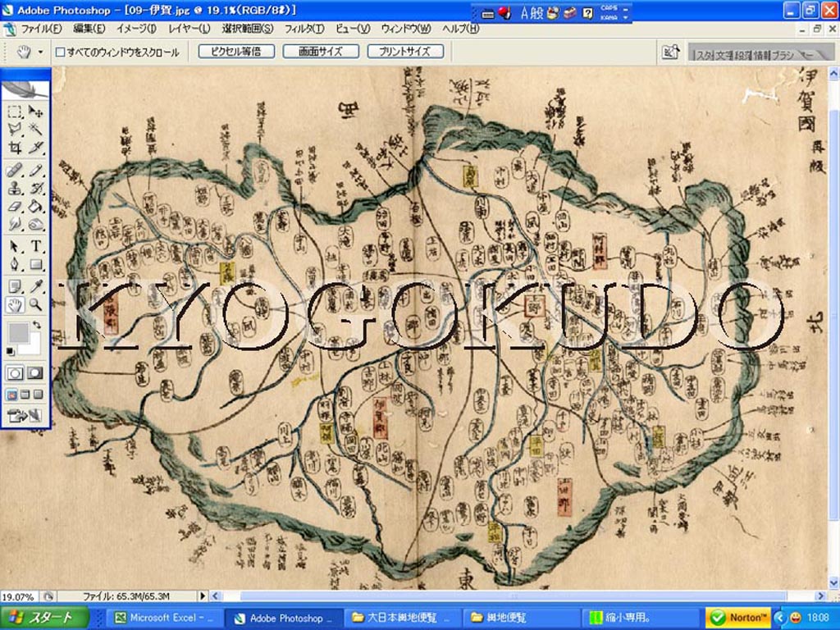Select the Polygonal Lasso tool
Viewport: 840px width, 630px height.
(x=15, y=129)
